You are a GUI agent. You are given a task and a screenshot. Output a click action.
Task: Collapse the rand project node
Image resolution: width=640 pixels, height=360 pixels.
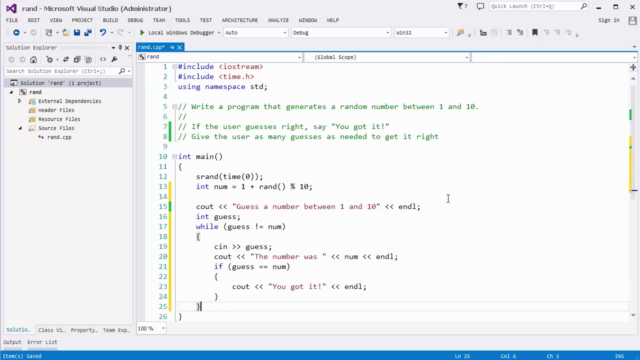click(x=11, y=92)
